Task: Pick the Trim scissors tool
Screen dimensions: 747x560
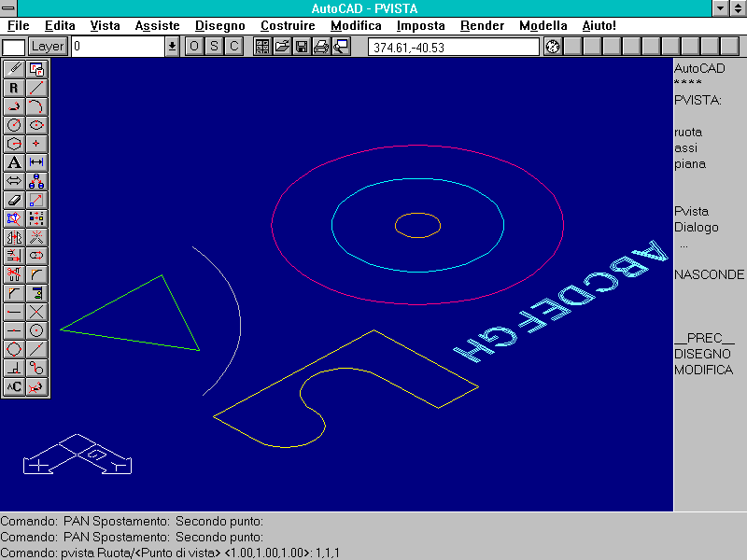Action: [14, 274]
